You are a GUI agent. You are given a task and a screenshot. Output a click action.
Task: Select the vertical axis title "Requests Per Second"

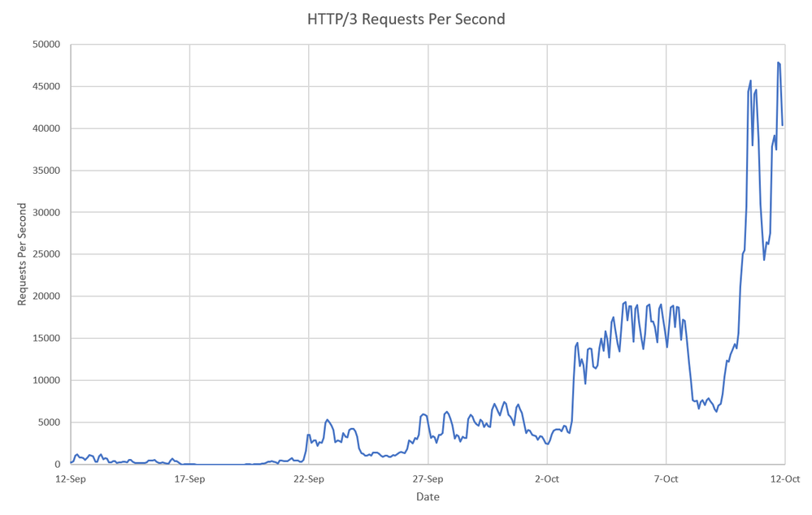(22, 254)
